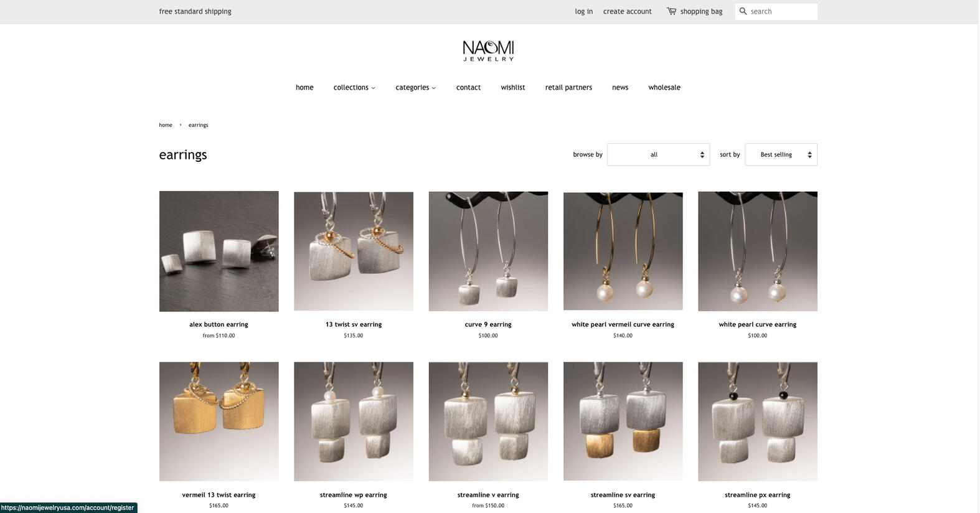Click the create account link
This screenshot has height=513, width=980.
[627, 11]
